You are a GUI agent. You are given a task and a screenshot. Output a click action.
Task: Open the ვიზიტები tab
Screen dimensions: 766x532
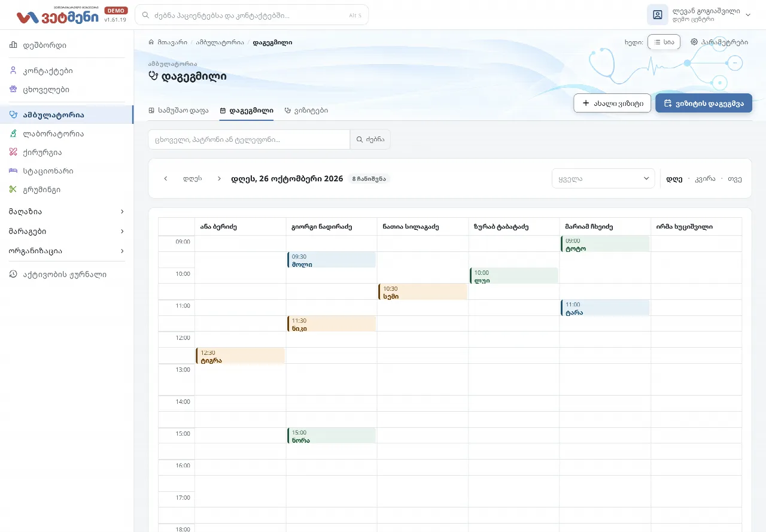coord(306,110)
